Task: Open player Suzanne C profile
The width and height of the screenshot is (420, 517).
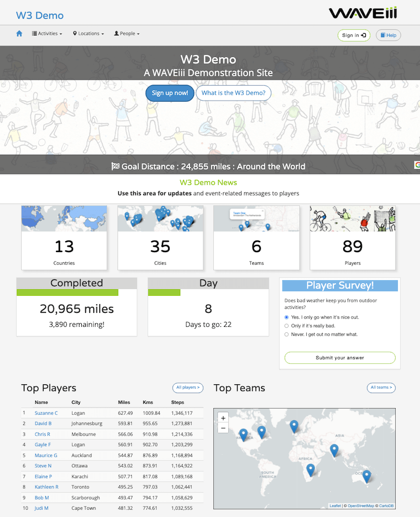Action: point(46,413)
